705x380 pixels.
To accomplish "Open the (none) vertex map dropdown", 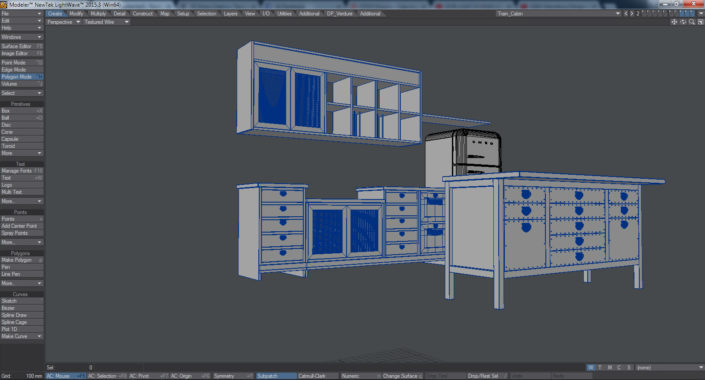I will tap(669, 367).
